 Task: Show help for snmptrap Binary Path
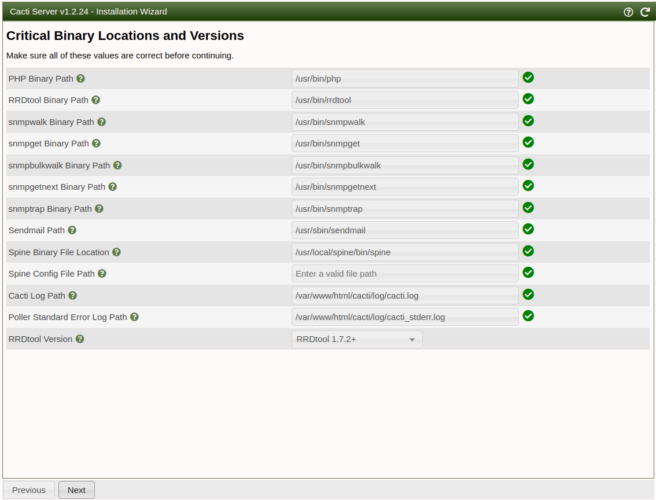click(x=99, y=208)
